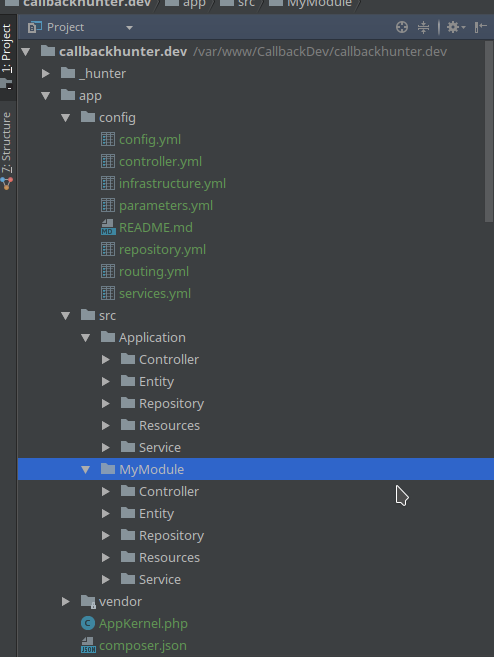This screenshot has width=494, height=657.
Task: Click the src breadcrumb in navigation bar
Action: [246, 3]
